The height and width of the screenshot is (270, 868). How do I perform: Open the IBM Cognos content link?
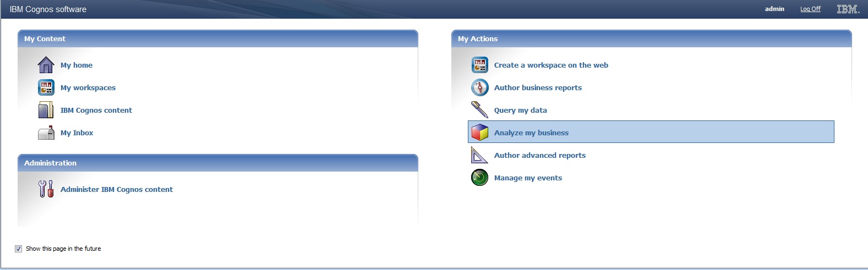96,110
